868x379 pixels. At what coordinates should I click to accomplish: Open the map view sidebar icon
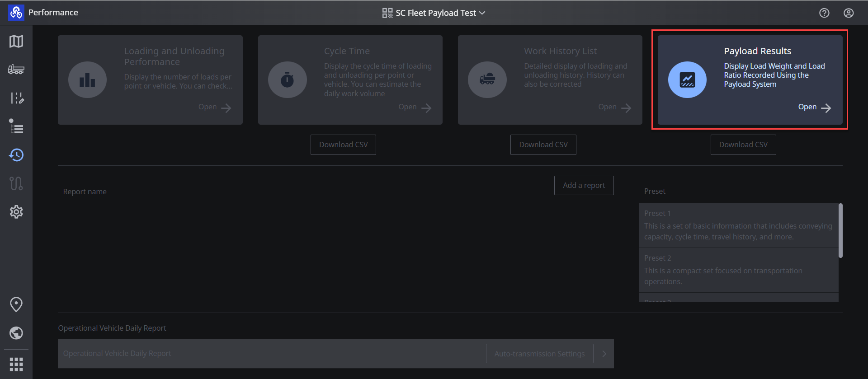[x=16, y=41]
